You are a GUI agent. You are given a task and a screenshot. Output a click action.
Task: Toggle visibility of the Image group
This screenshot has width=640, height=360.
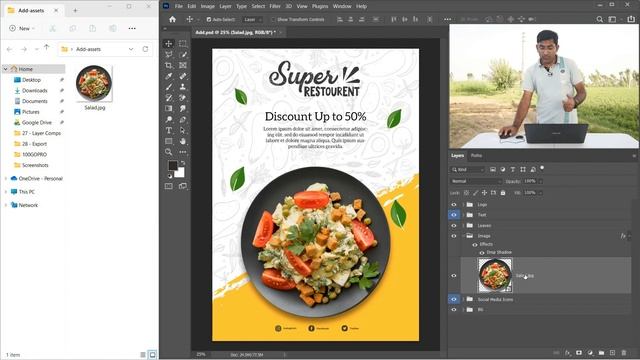454,236
